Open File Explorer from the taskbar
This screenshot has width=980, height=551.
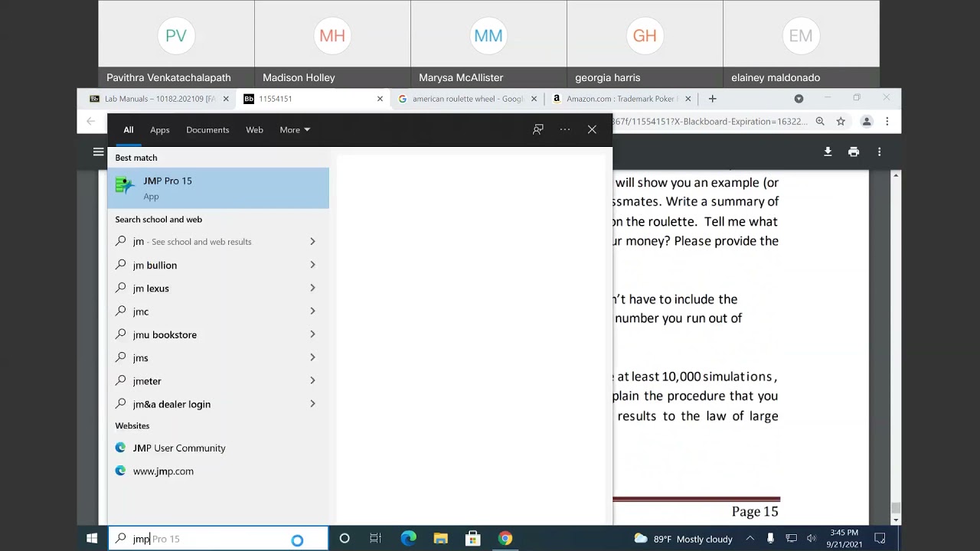[x=441, y=539]
